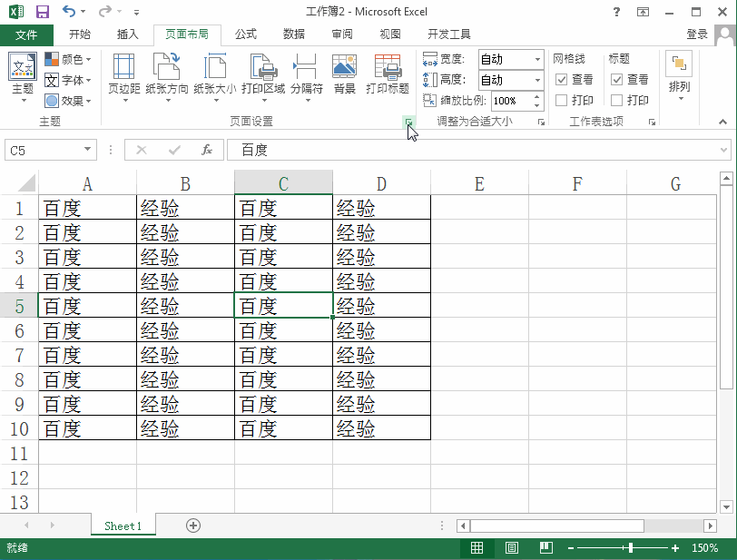
Task: Open Orientation (纸张方向) options
Action: pos(167,78)
